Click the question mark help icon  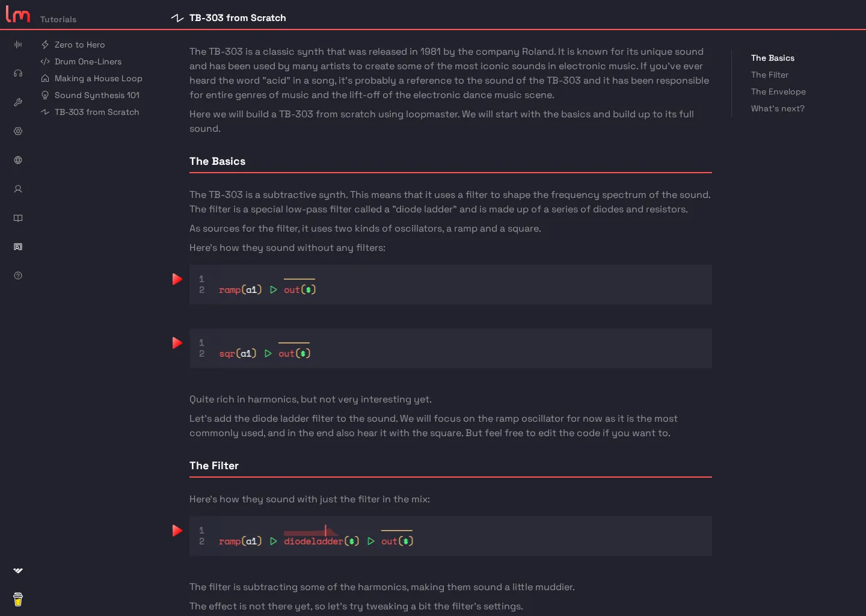(18, 276)
